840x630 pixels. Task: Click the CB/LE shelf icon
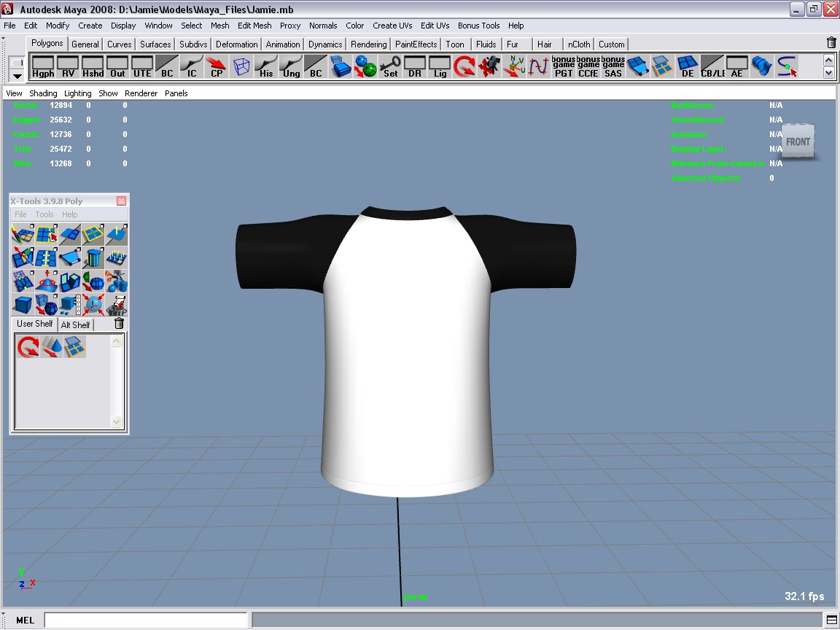712,67
